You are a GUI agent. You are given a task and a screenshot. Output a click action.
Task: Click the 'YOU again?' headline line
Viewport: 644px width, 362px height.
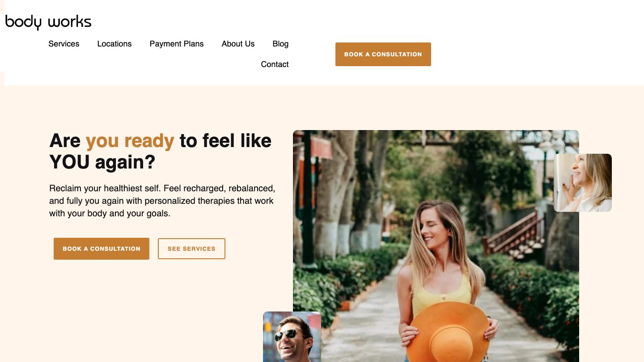tap(102, 162)
